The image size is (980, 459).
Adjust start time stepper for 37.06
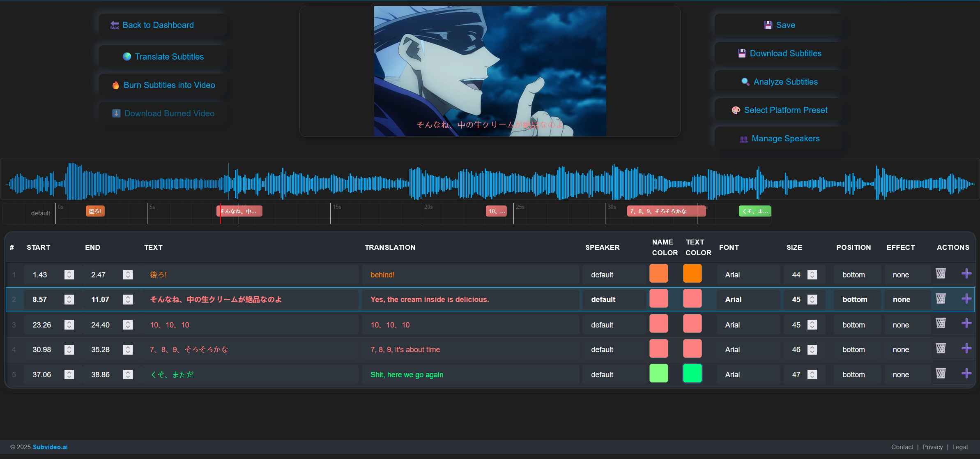[x=69, y=375]
